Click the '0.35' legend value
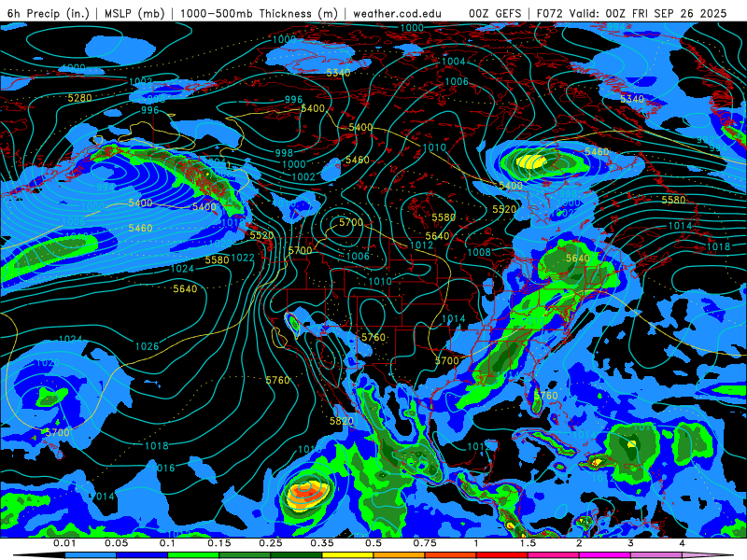The width and height of the screenshot is (747, 560). (x=322, y=543)
